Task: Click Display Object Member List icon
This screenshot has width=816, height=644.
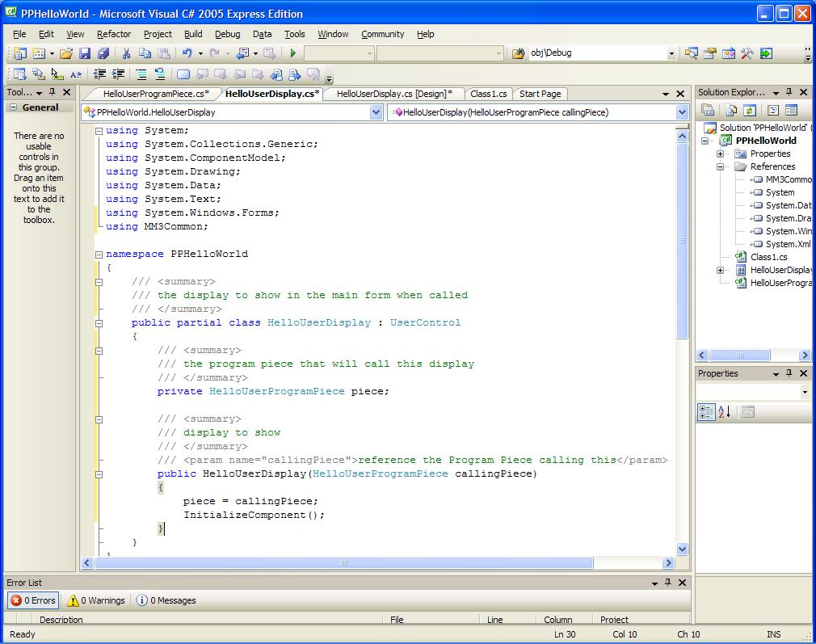Action: click(19, 74)
